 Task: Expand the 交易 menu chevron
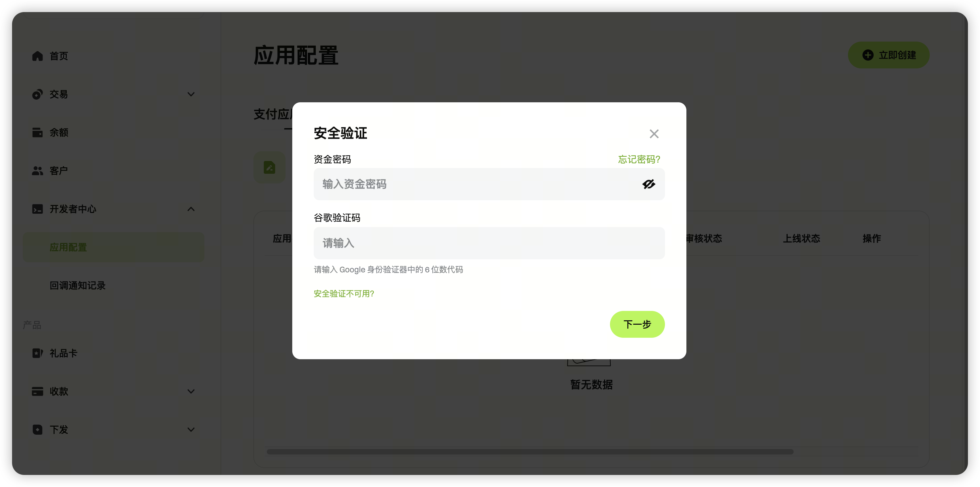tap(191, 94)
